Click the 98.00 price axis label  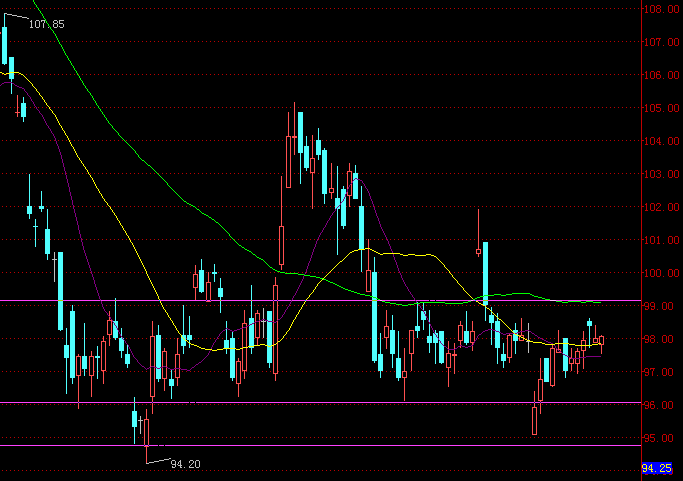[x=661, y=339]
